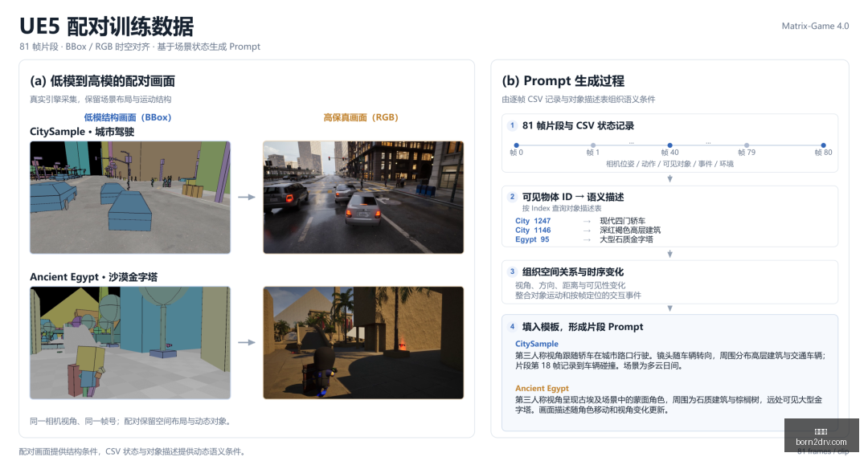Click the description '大型石质金字塔'
Screen dimensions: 868x461
tap(626, 239)
